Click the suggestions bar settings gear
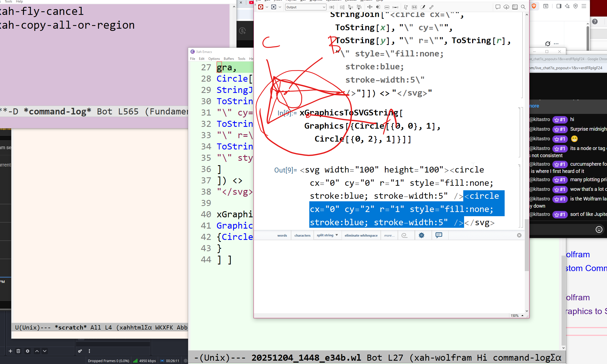 pyautogui.click(x=421, y=235)
